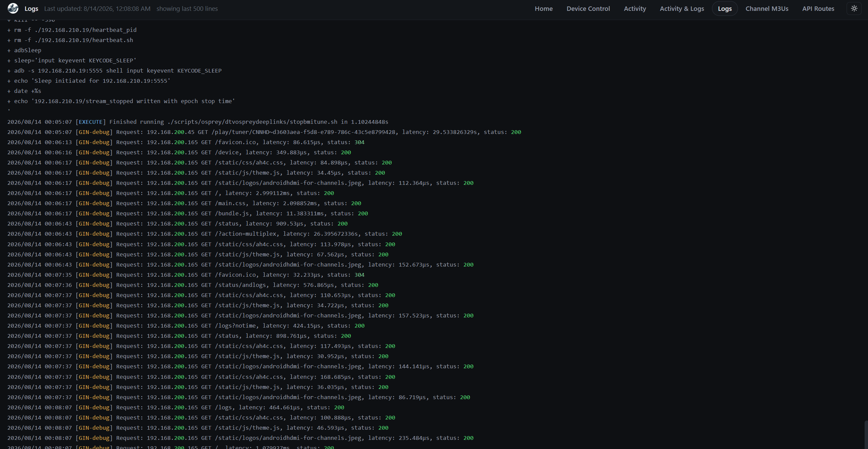The height and width of the screenshot is (449, 868).
Task: Open the Channel M3Us page
Action: [767, 8]
